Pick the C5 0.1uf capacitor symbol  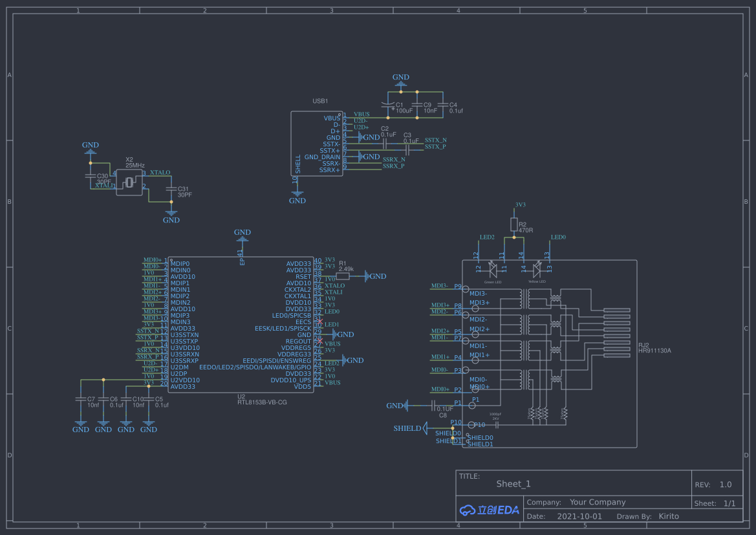pos(149,399)
